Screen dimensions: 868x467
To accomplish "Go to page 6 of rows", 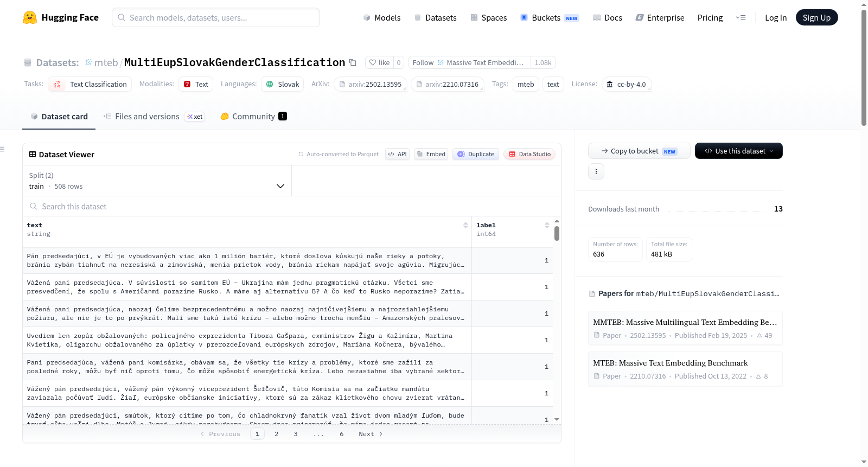I will 342,434.
